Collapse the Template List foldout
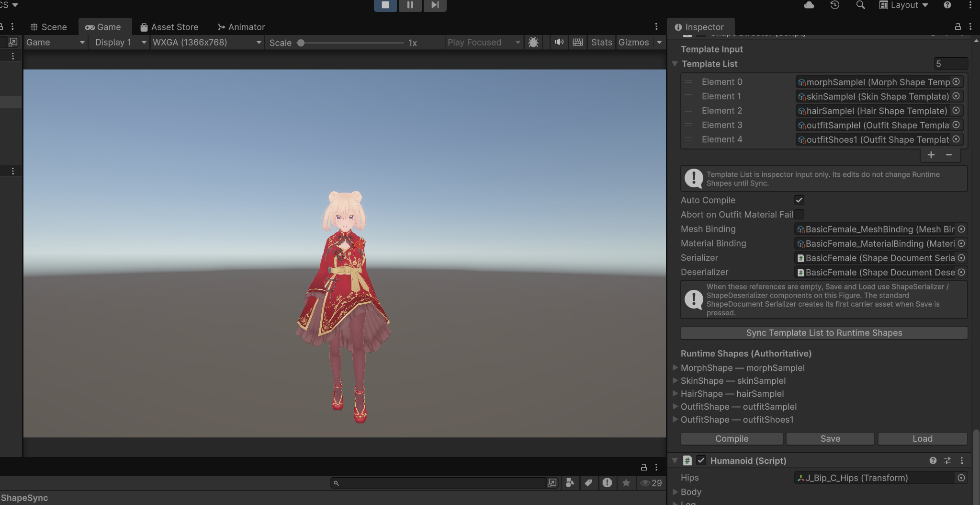The width and height of the screenshot is (980, 505). coord(675,64)
